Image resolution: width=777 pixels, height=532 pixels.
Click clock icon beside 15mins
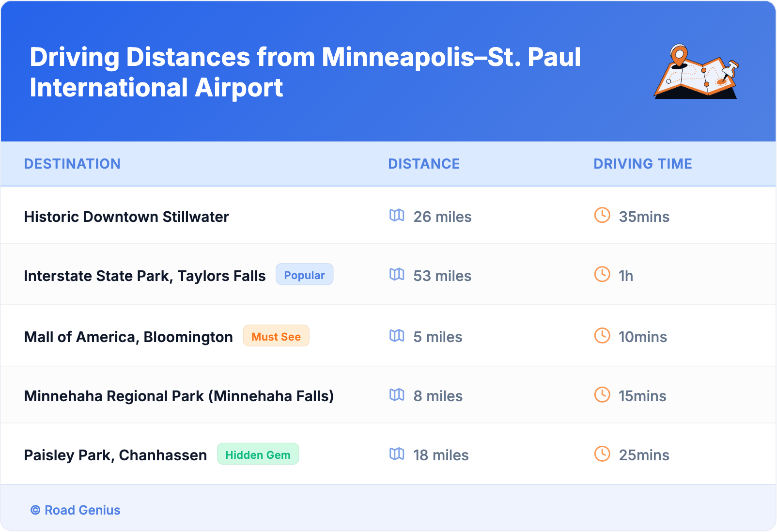[602, 394]
